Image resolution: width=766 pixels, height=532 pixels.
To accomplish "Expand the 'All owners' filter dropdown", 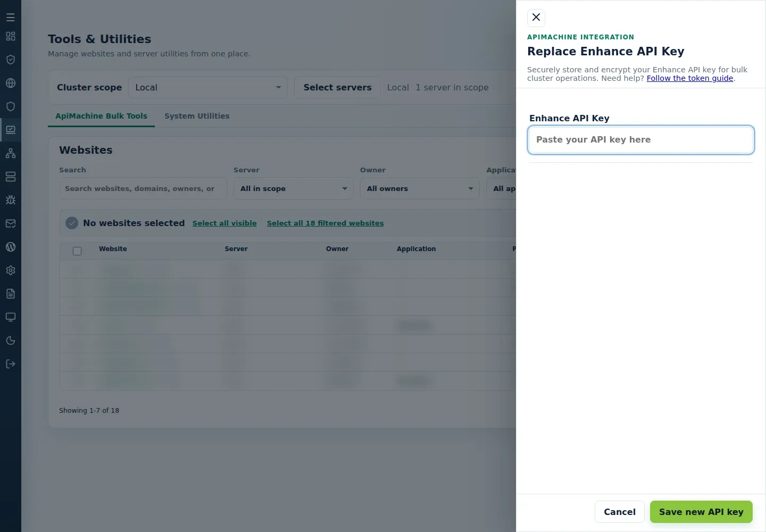I will (420, 188).
